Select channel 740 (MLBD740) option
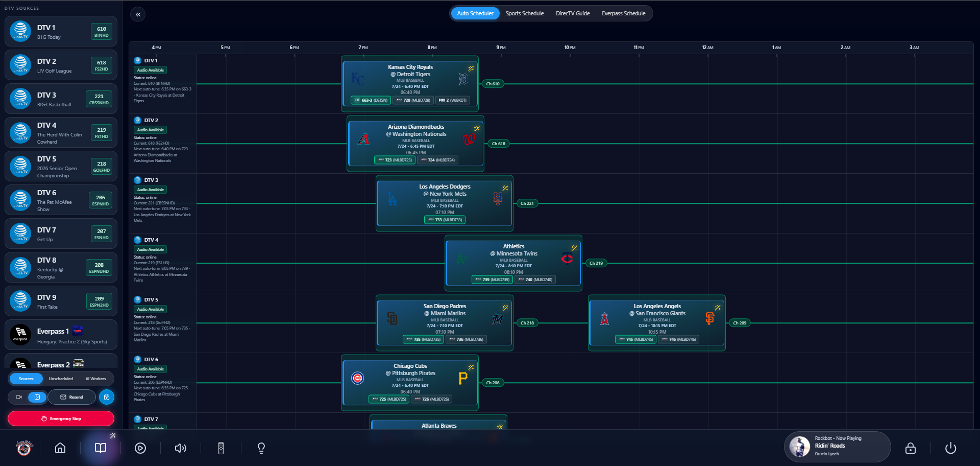Viewport: 980px width, 466px height. point(535,279)
